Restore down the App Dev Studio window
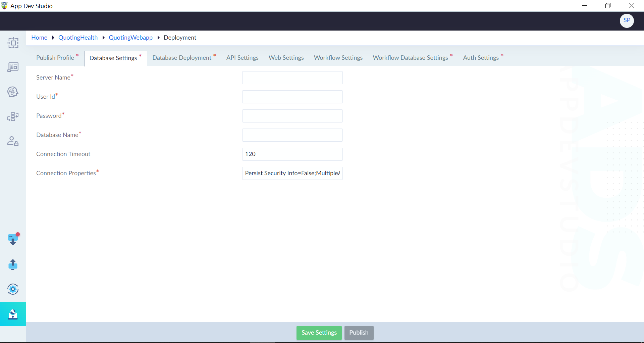Screen dimensions: 644x343 (608, 6)
